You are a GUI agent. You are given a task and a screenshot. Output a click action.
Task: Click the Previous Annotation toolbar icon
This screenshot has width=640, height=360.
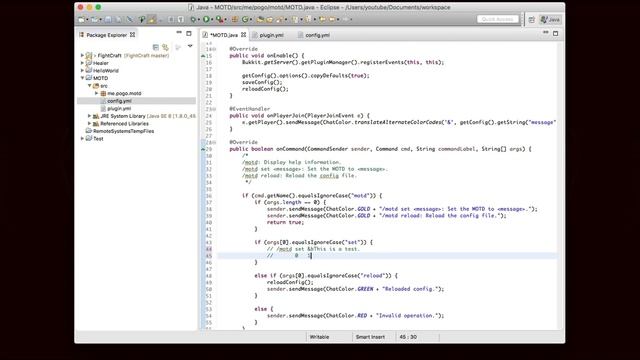308,19
